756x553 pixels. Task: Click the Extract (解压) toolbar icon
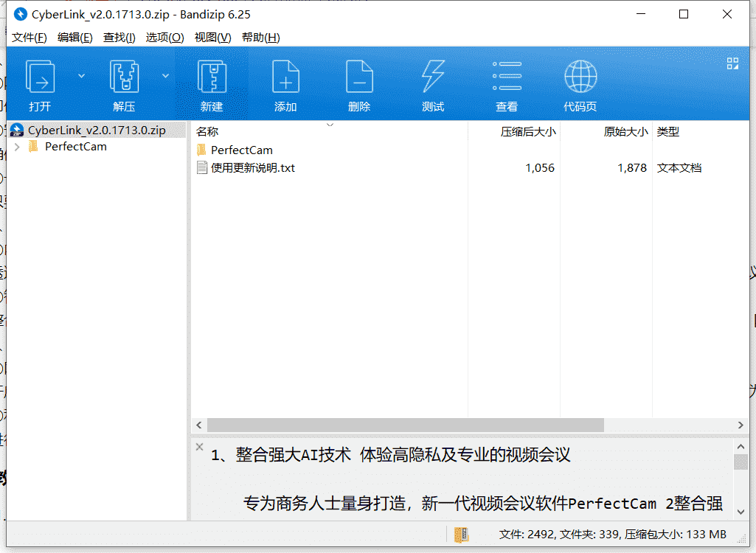click(x=124, y=77)
